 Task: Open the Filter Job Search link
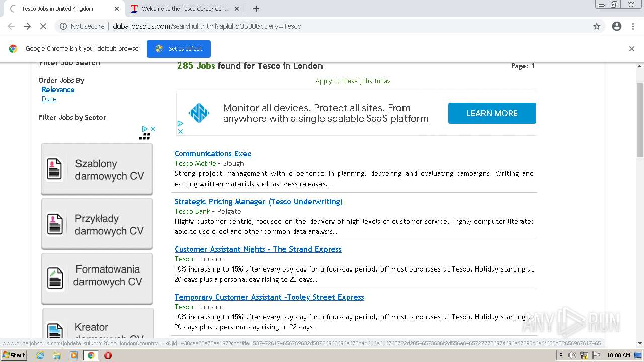tap(69, 63)
